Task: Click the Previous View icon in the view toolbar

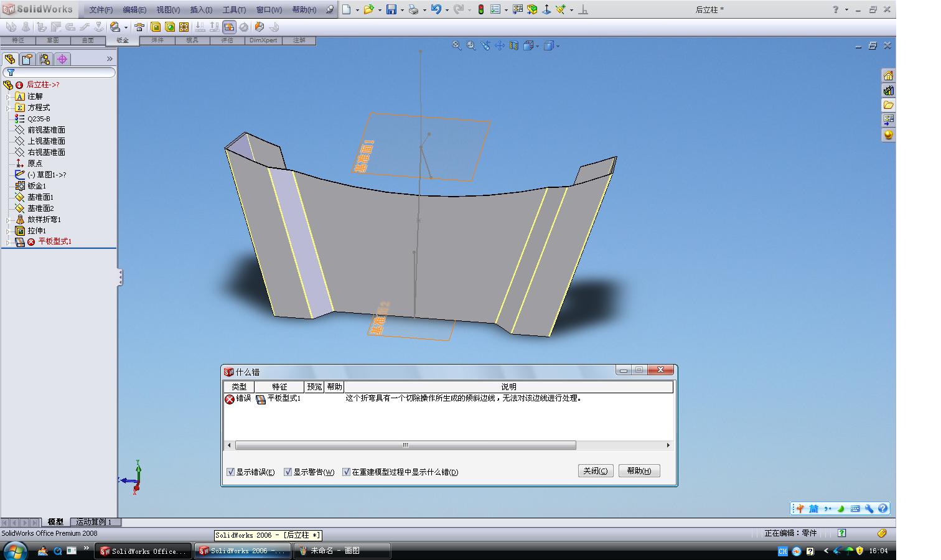Action: [x=485, y=45]
